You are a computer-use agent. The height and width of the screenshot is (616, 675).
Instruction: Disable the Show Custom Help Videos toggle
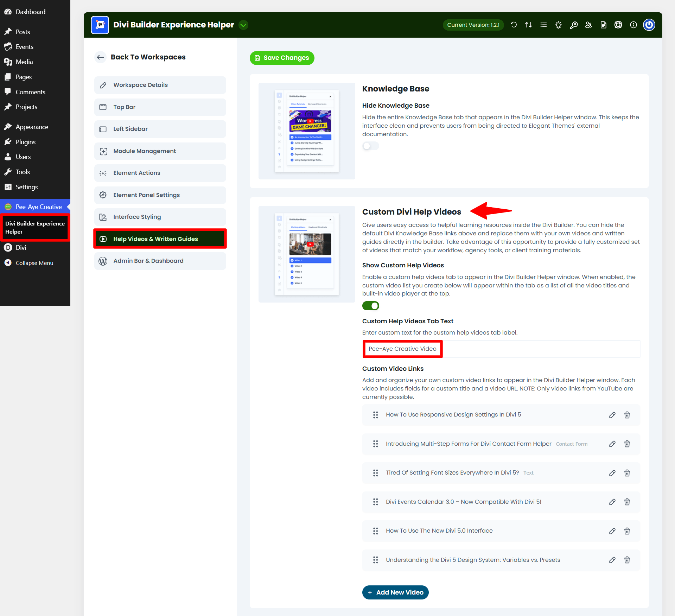(370, 306)
